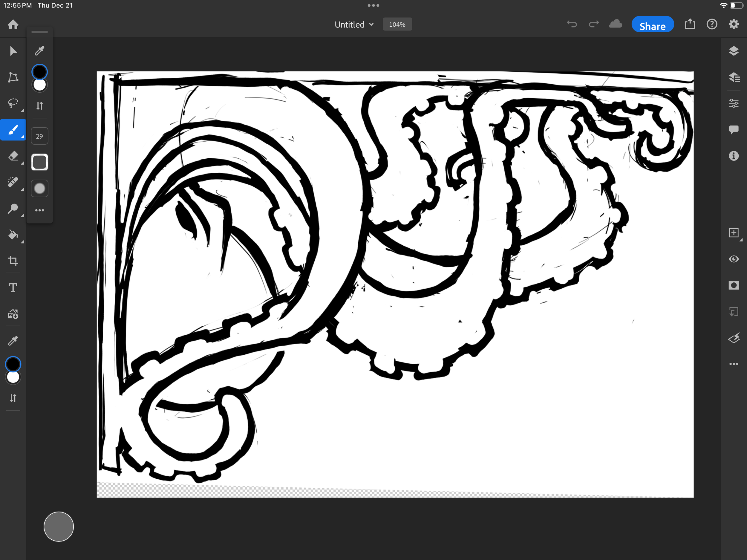Open the top center three-dot multitasking menu
The image size is (747, 560).
(373, 5)
